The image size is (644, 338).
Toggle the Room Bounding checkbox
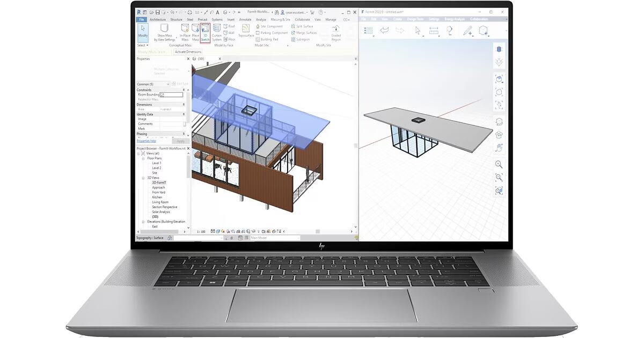[162, 94]
